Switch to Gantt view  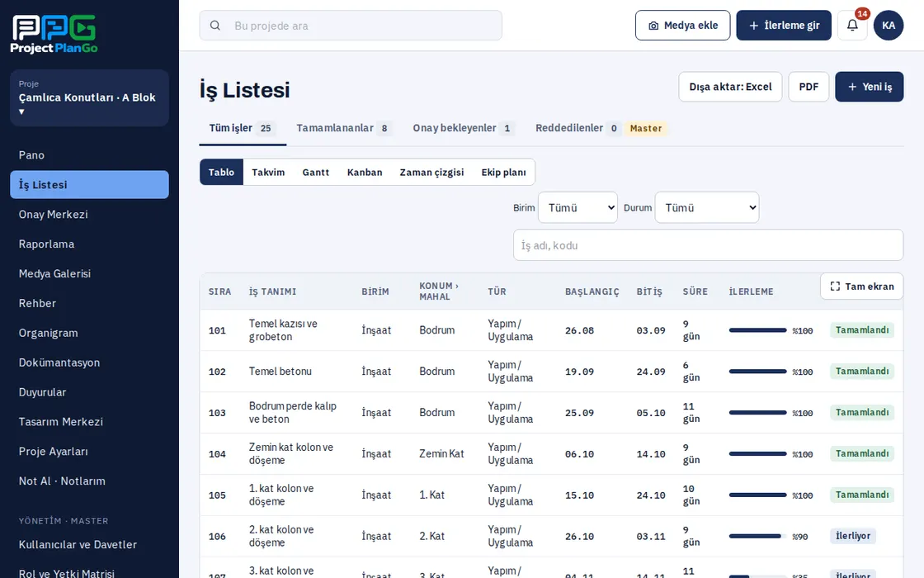316,173
